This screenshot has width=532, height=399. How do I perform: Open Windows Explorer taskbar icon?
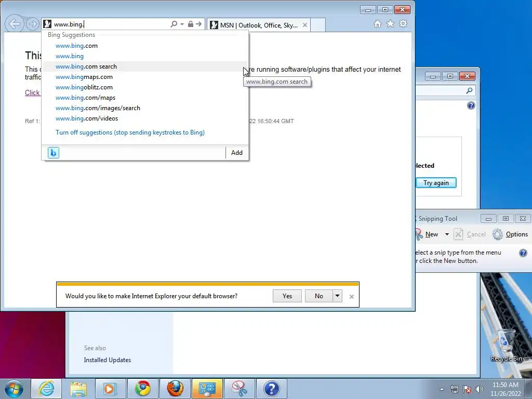pos(78,389)
